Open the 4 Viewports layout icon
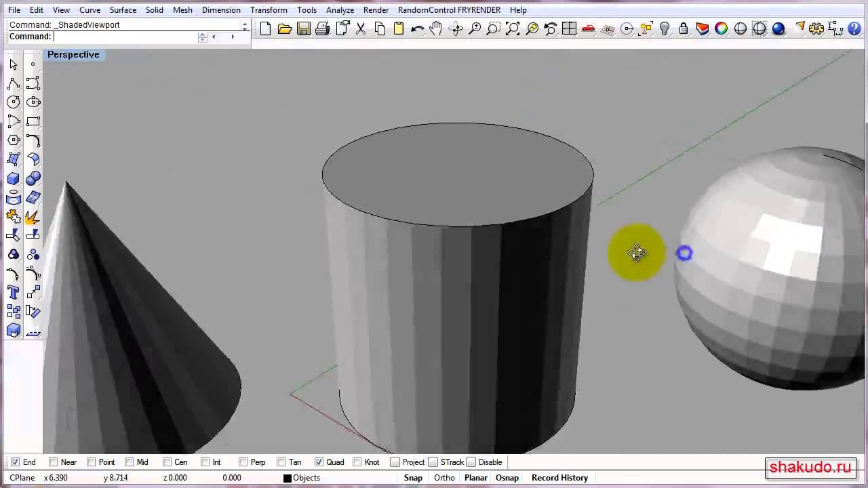 pyautogui.click(x=569, y=28)
